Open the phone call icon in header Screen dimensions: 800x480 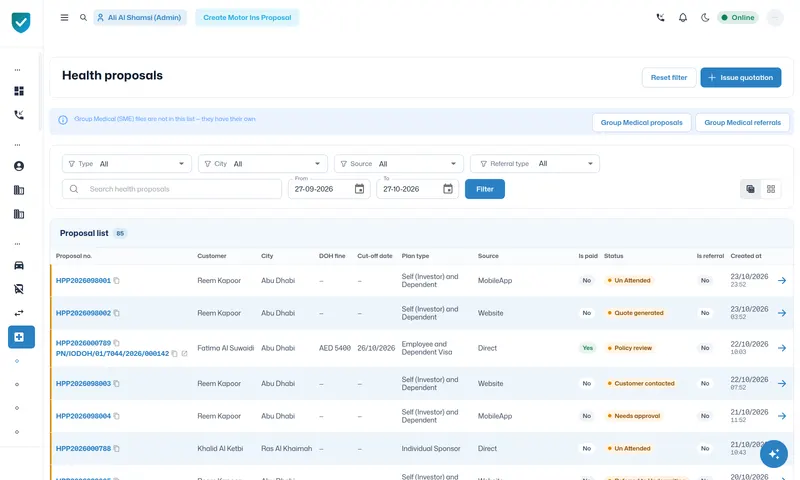(660, 17)
